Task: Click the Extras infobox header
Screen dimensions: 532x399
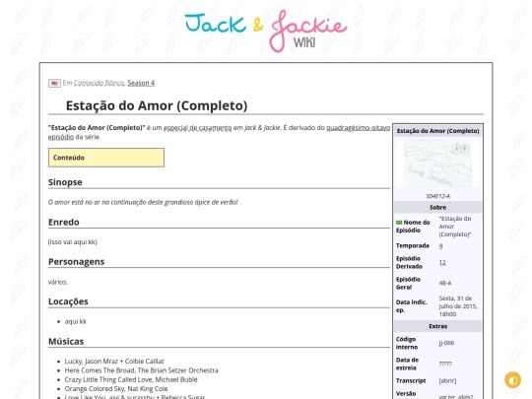Action: tap(437, 326)
